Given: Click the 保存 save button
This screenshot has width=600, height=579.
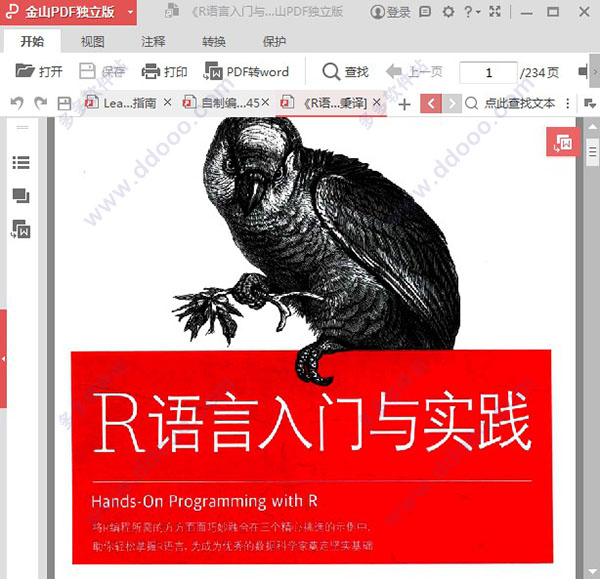Looking at the screenshot, I should [102, 72].
